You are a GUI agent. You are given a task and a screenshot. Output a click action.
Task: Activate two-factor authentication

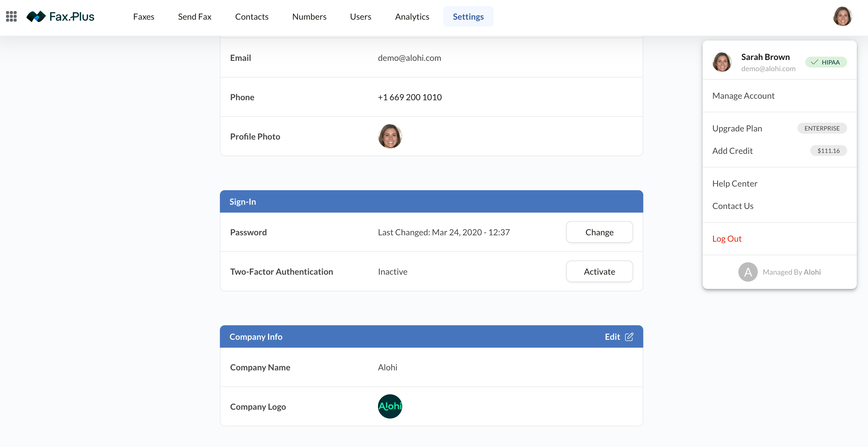click(599, 272)
